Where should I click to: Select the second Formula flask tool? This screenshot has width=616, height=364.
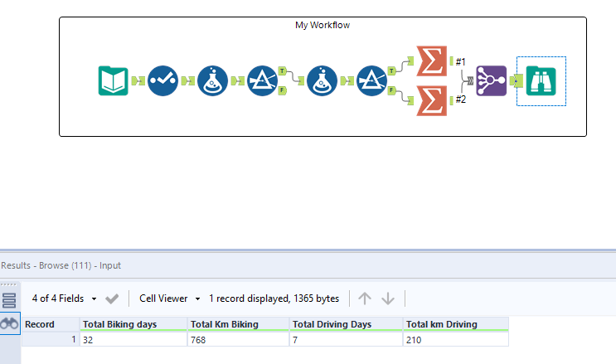click(x=322, y=80)
